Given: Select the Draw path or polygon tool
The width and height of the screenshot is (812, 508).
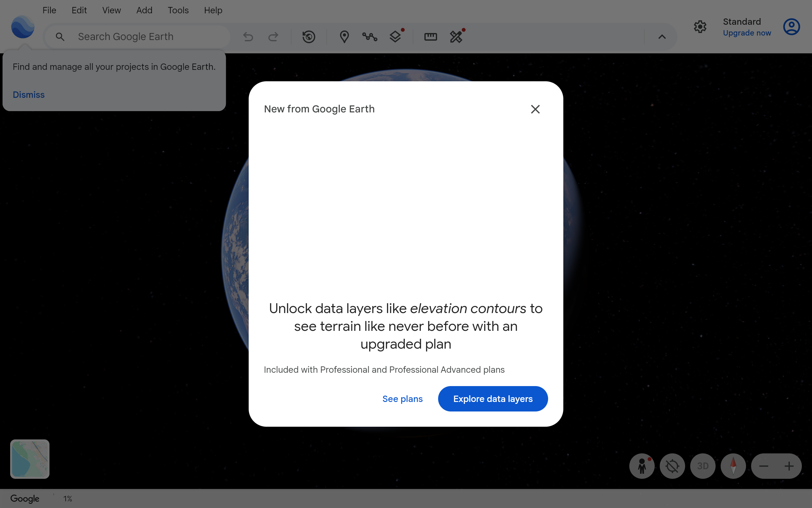Looking at the screenshot, I should point(370,37).
